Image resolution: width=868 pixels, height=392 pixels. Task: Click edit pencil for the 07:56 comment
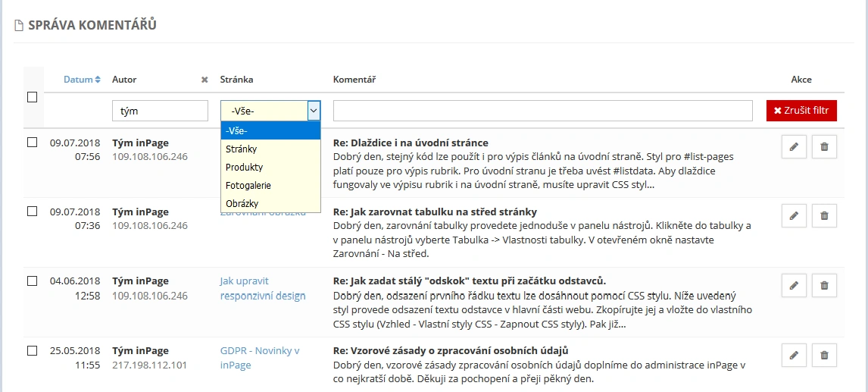[793, 147]
